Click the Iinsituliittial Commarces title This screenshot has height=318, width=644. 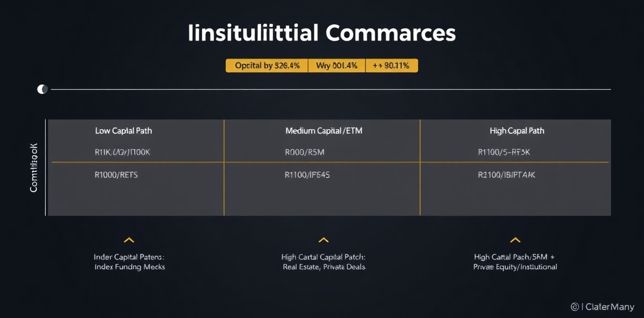(322, 33)
